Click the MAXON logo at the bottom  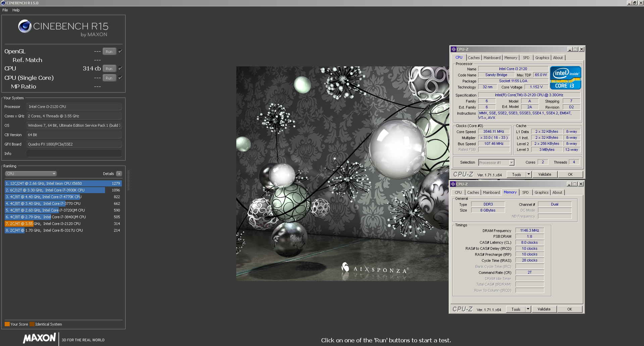39,338
